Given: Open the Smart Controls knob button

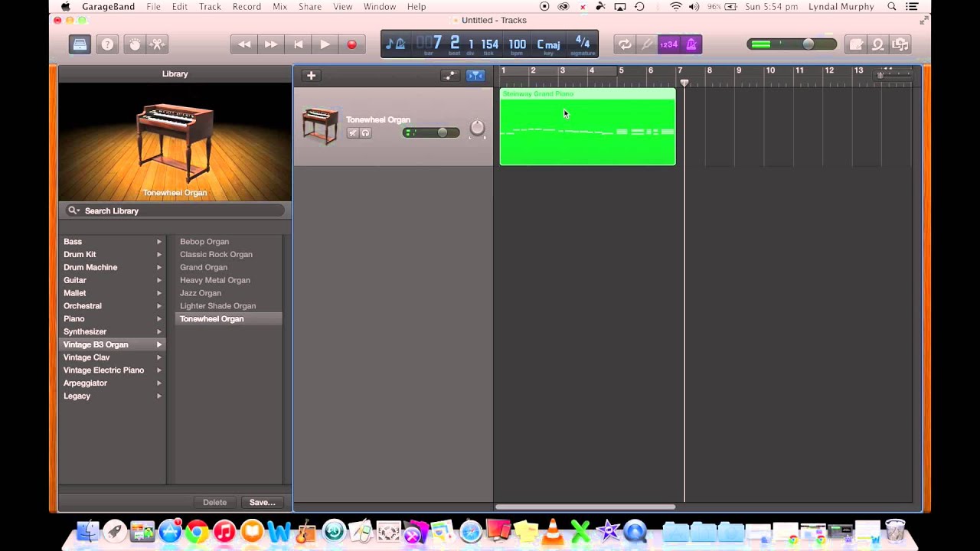Looking at the screenshot, I should pyautogui.click(x=135, y=44).
